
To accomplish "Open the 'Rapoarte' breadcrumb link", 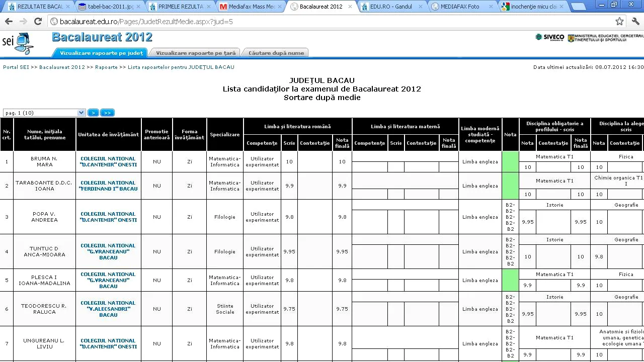I will tap(106, 67).
